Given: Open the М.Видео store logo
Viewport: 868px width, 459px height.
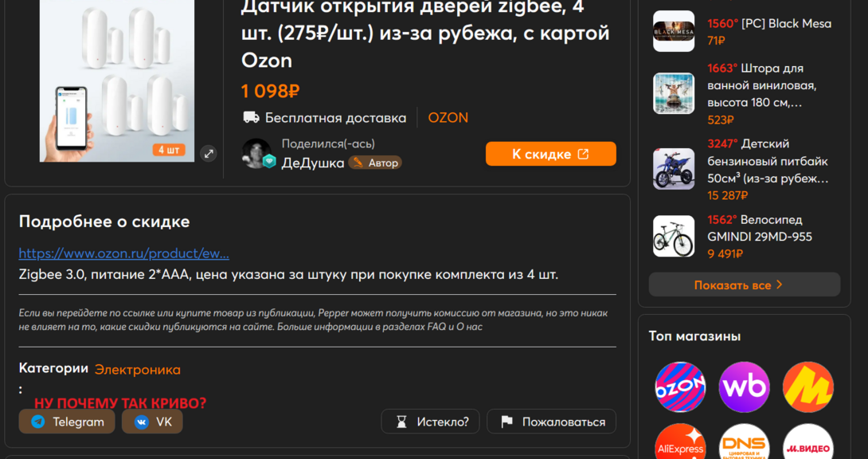Looking at the screenshot, I should (808, 442).
